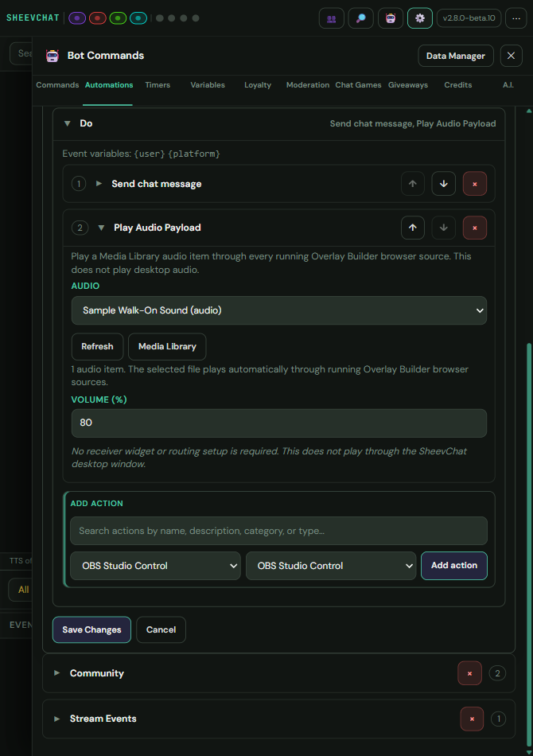Click the "Event variables: {user} {platform}" text
The height and width of the screenshot is (756, 533).
pos(141,154)
